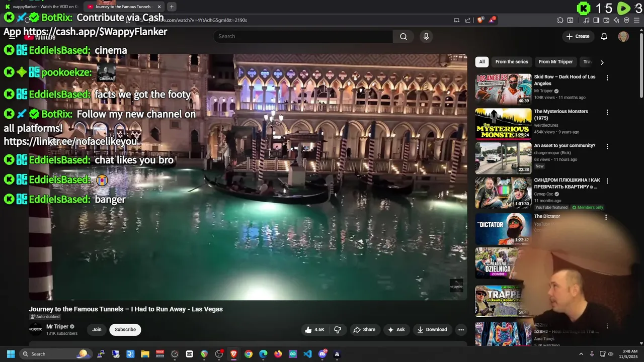Click into the YouTube search field

(303, 36)
